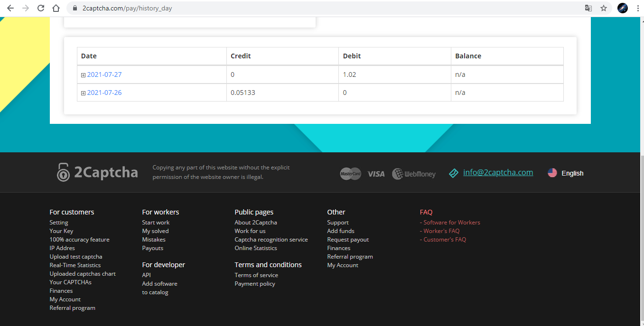Click the browser three-dot menu
644x326 pixels.
click(637, 8)
